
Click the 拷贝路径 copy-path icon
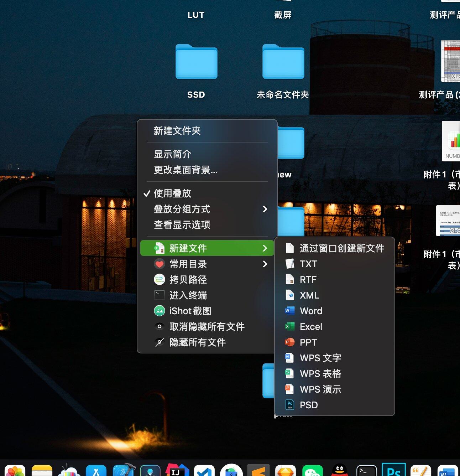click(x=159, y=280)
